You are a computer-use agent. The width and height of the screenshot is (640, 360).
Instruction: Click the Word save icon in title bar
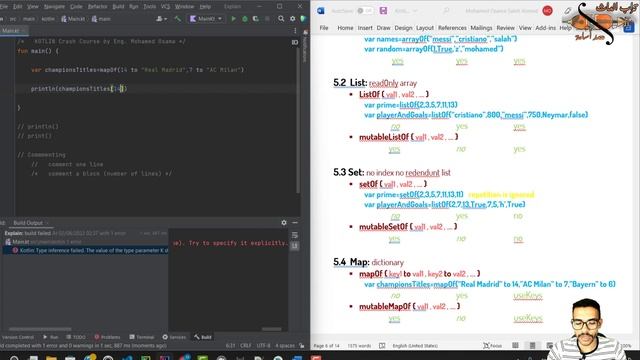383,11
